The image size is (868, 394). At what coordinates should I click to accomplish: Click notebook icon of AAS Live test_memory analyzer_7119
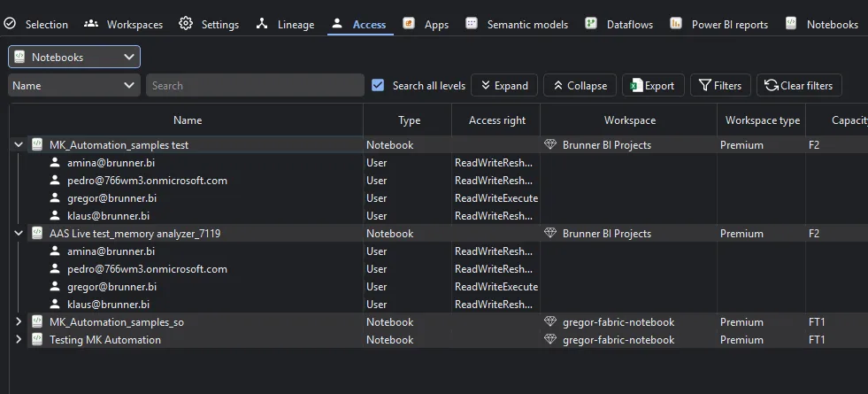tap(37, 233)
